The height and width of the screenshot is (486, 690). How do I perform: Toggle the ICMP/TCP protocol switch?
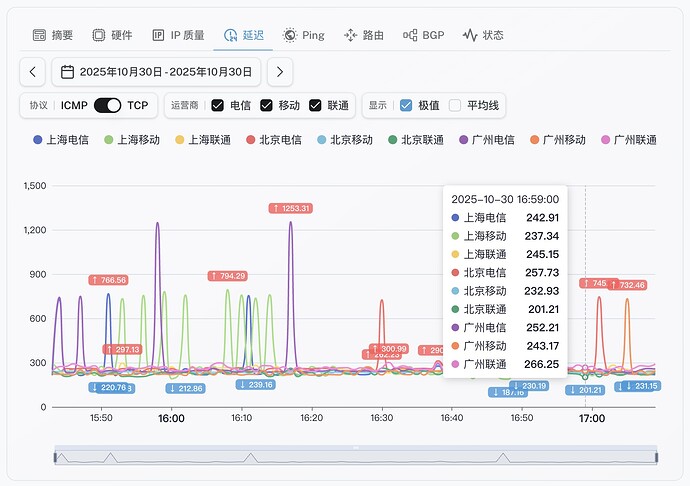[x=108, y=105]
